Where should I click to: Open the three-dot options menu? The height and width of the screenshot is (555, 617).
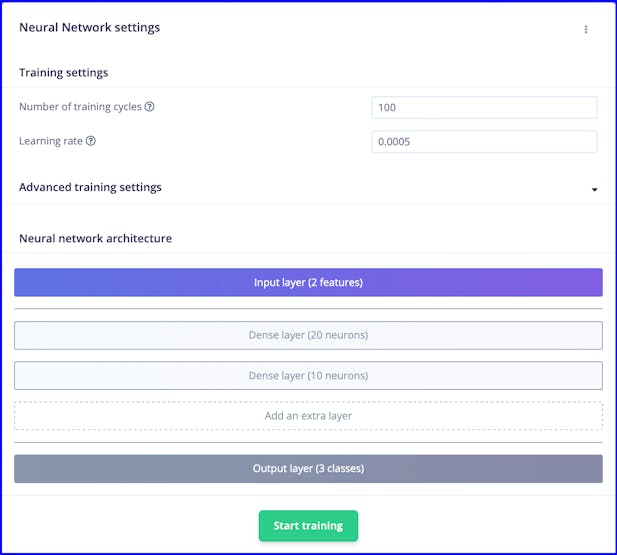(x=586, y=29)
